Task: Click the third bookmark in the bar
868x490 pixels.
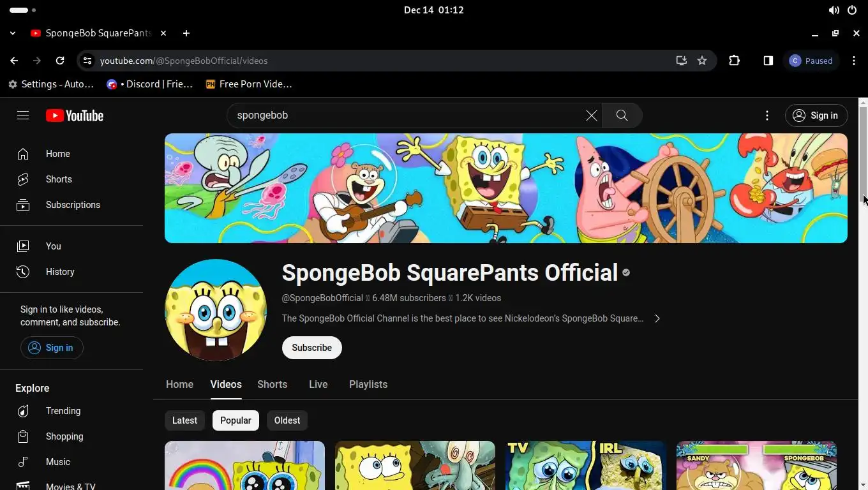Action: (249, 84)
